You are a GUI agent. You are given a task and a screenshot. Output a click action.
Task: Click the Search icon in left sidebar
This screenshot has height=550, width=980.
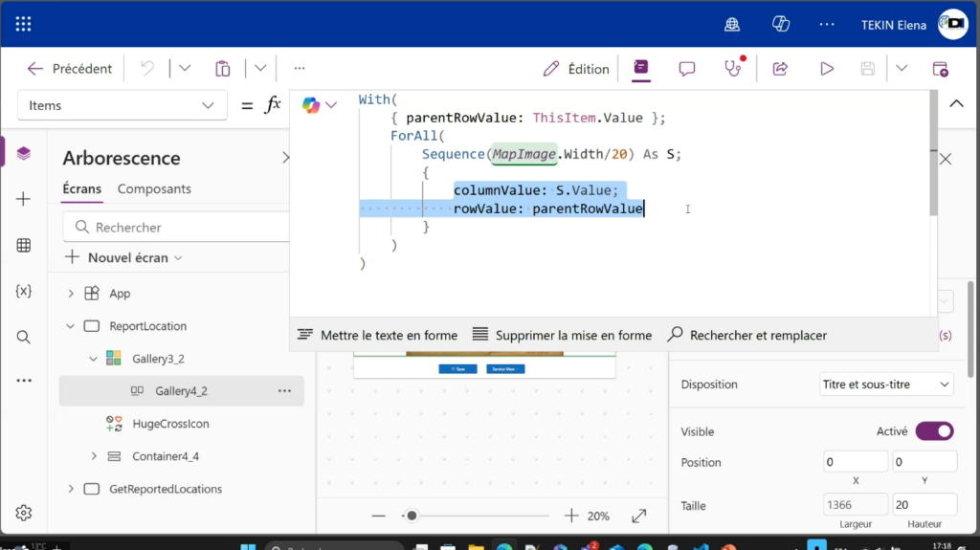coord(24,337)
